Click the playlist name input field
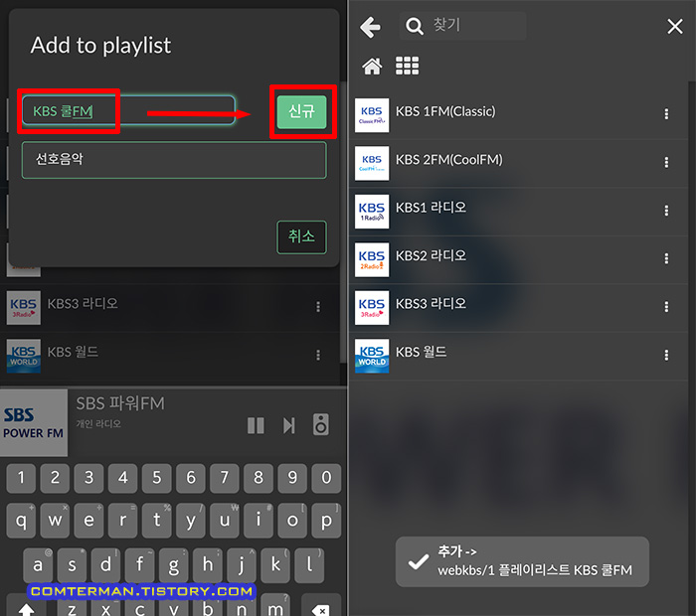This screenshot has width=696, height=616. pyautogui.click(x=128, y=111)
